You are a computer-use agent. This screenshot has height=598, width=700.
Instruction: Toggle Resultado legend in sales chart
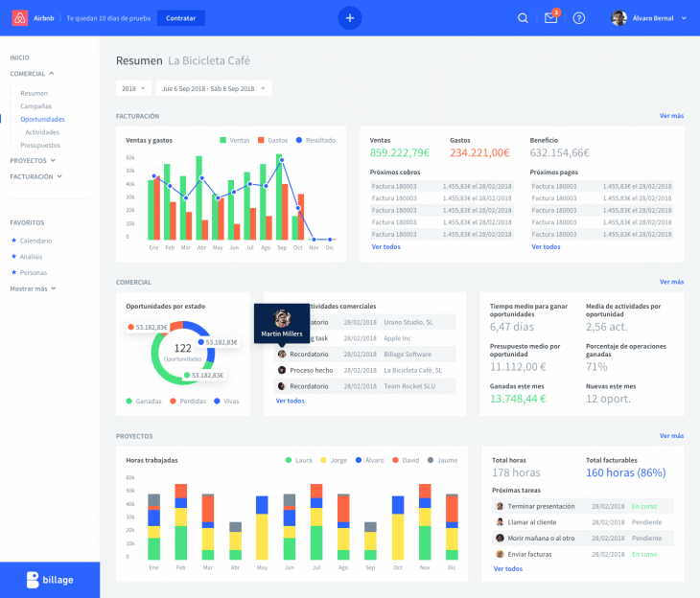pyautogui.click(x=315, y=140)
